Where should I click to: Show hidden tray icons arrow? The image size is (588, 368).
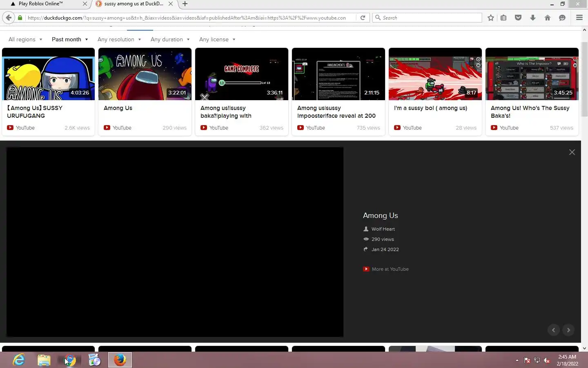[517, 360]
